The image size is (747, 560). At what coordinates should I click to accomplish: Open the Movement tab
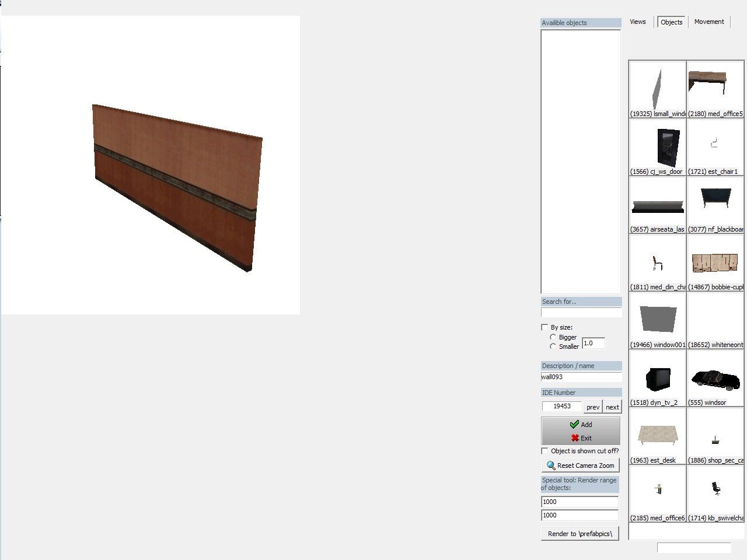(709, 22)
